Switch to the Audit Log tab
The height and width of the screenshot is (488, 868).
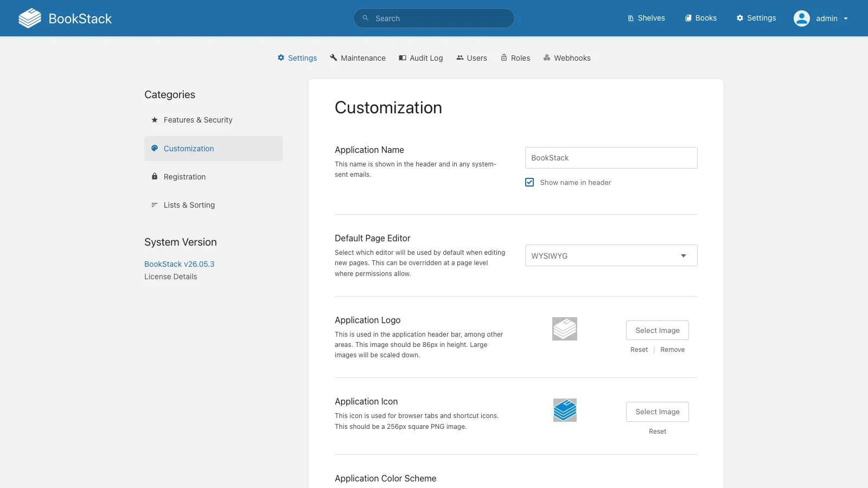coord(421,58)
